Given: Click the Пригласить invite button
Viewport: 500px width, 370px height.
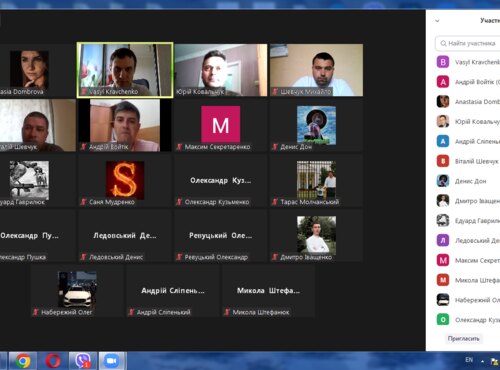Looking at the screenshot, I should (x=463, y=339).
